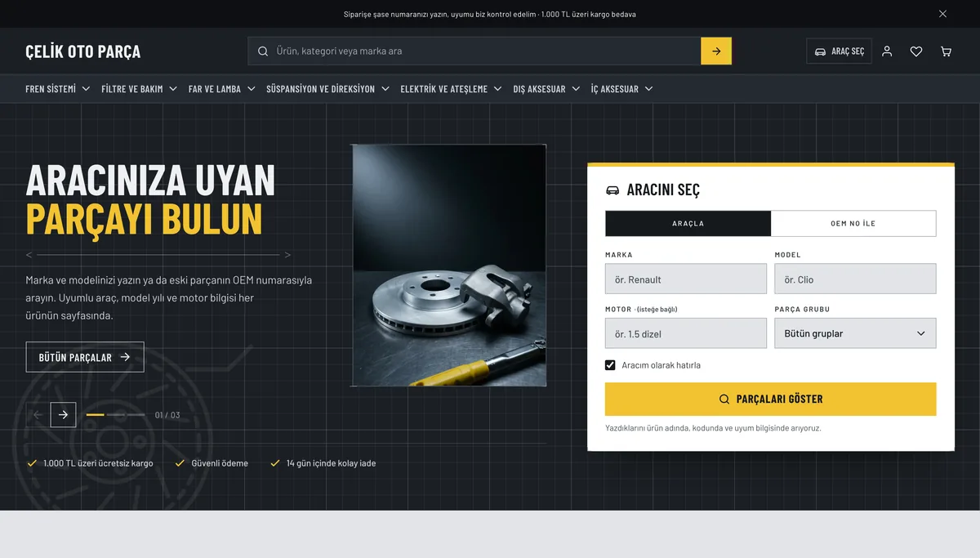Close the top announcement bar
This screenshot has width=980, height=558.
tap(942, 14)
